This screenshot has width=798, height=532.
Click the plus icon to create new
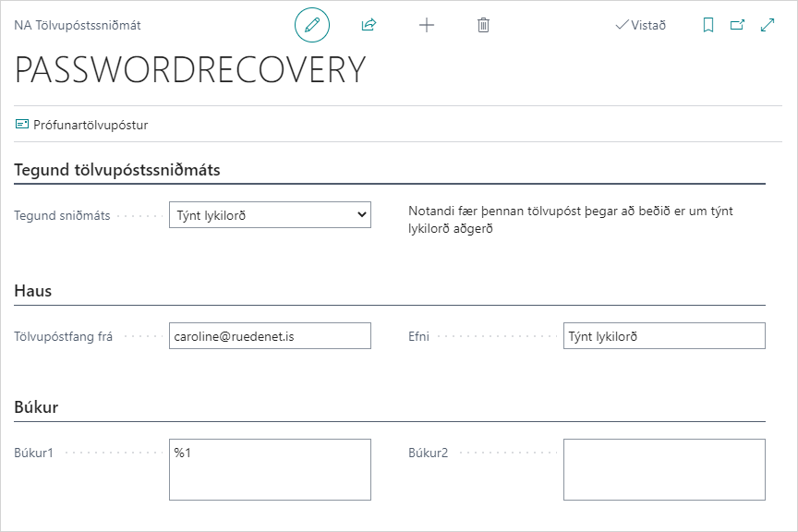[x=427, y=25]
